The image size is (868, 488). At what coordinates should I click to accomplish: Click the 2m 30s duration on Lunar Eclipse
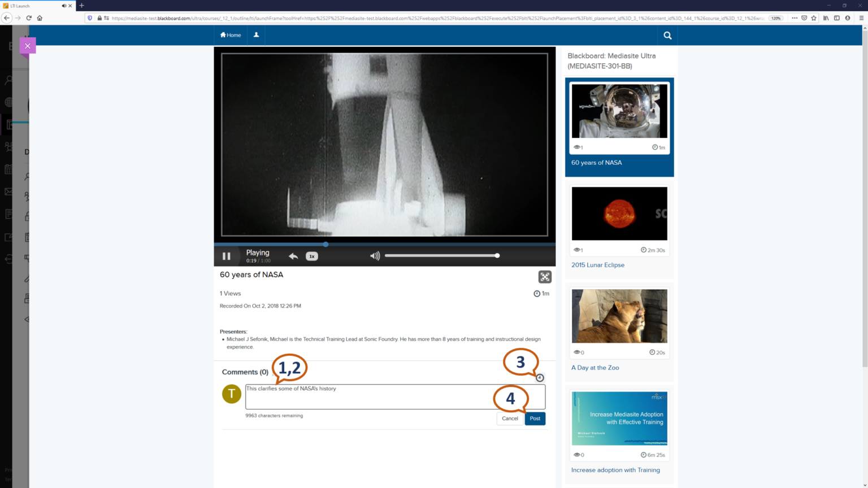653,250
